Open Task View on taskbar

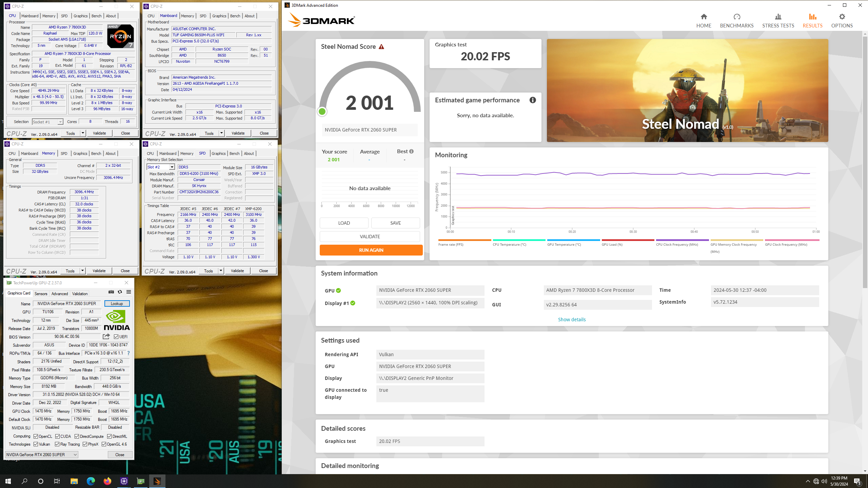point(57,481)
